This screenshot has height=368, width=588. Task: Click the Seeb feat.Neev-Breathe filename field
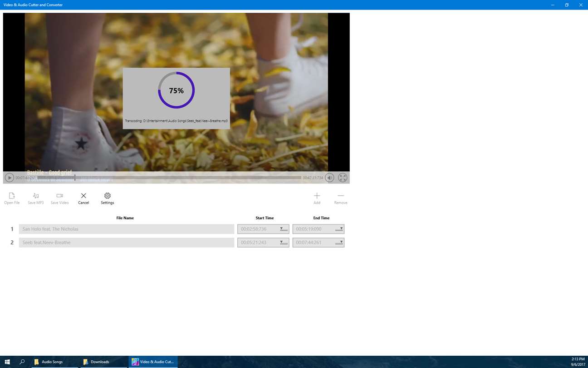pos(127,243)
